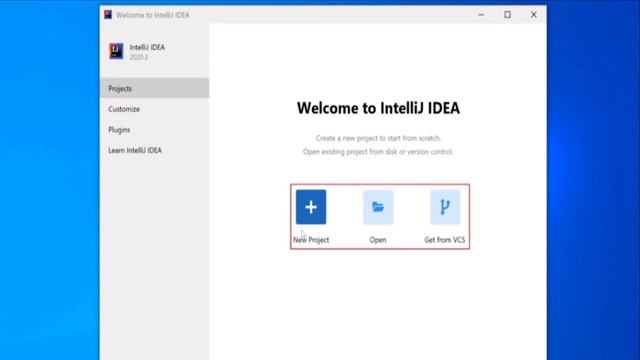640x360 pixels.
Task: Maximize the Welcome to IntelliJ IDEA window
Action: point(507,15)
